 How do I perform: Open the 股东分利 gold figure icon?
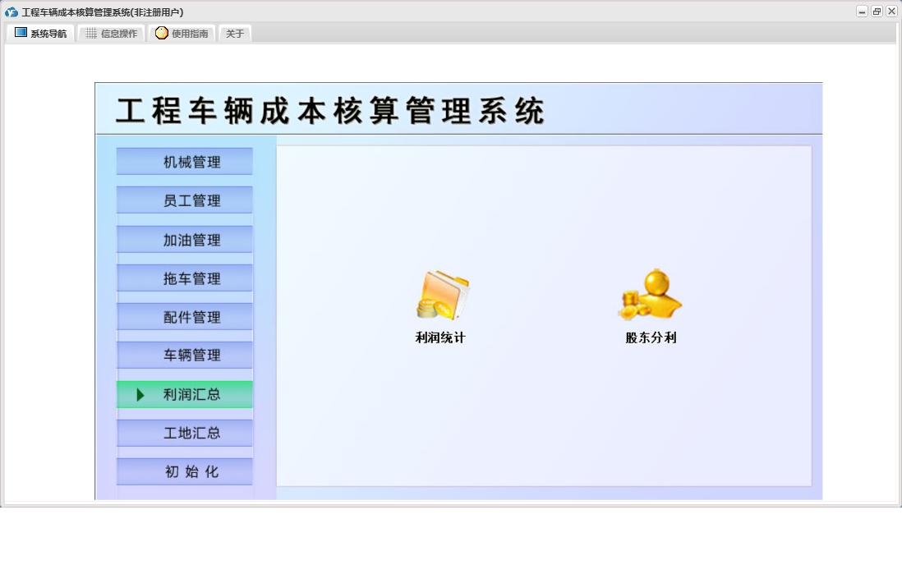(x=651, y=294)
